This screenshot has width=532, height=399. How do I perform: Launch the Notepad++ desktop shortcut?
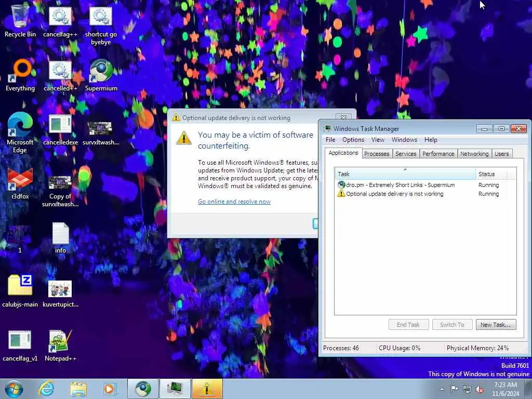(60, 345)
